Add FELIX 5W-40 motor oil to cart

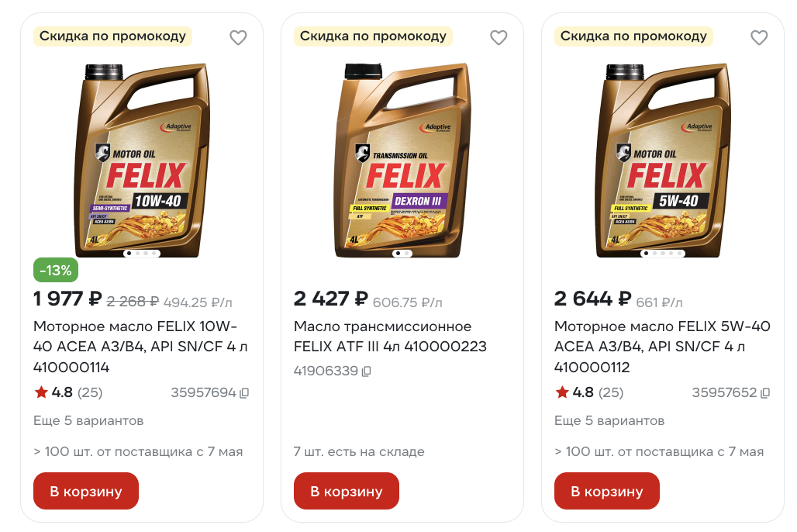coord(606,491)
